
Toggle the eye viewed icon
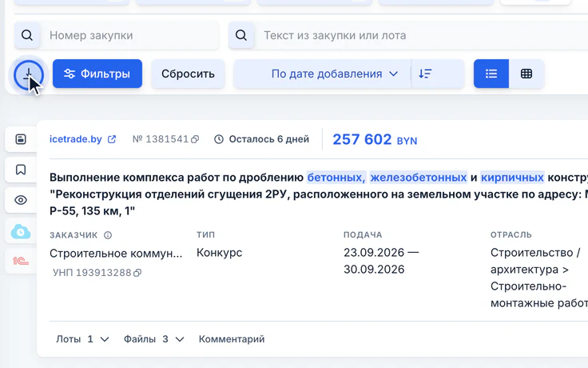pos(21,200)
